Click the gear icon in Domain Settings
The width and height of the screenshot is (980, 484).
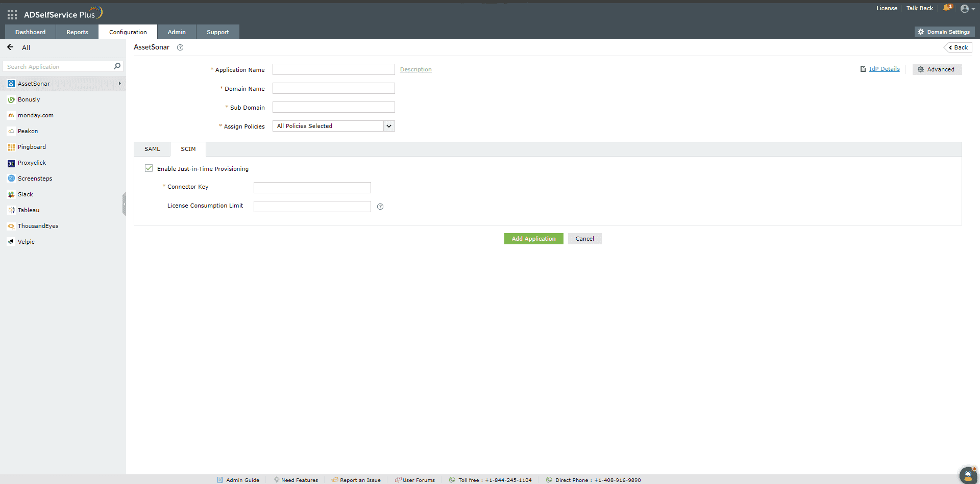click(x=921, y=32)
